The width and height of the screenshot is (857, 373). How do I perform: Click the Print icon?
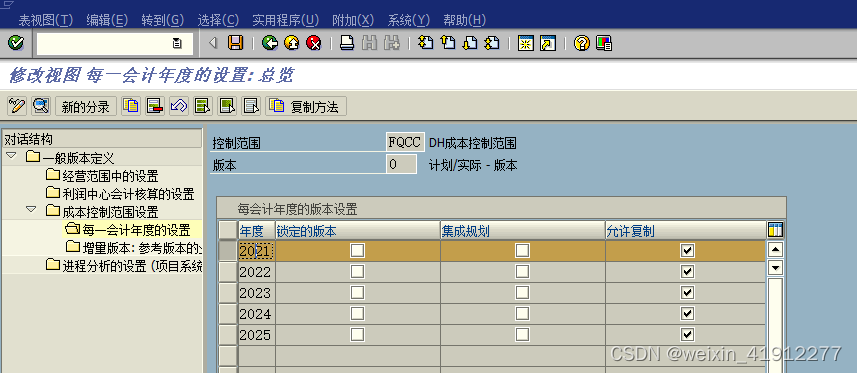tap(347, 43)
